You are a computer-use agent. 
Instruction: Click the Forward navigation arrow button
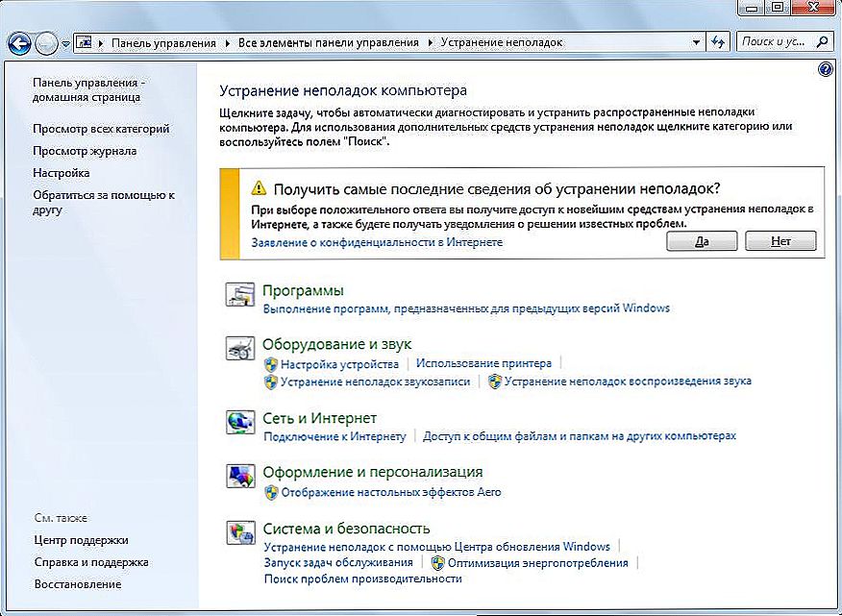46,43
